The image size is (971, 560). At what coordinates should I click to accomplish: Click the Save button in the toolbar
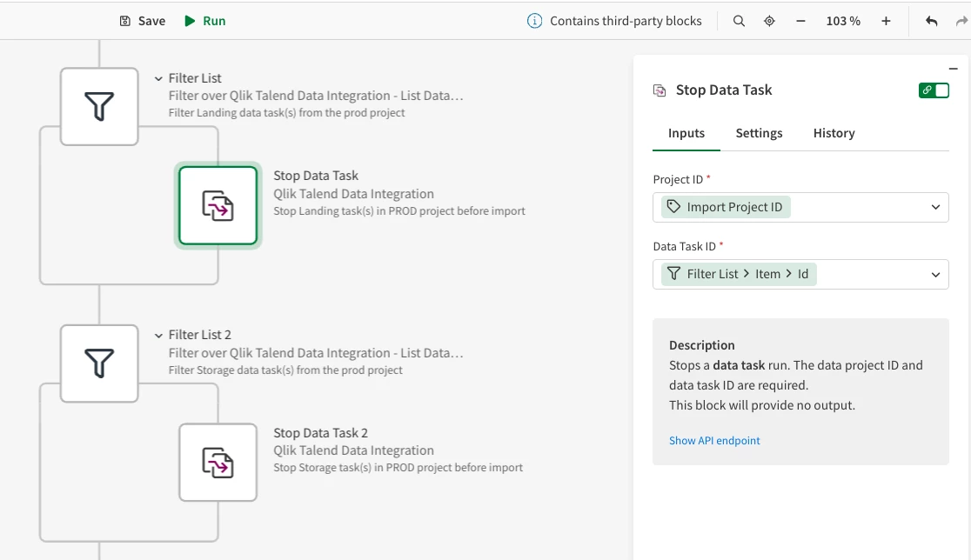tap(142, 21)
